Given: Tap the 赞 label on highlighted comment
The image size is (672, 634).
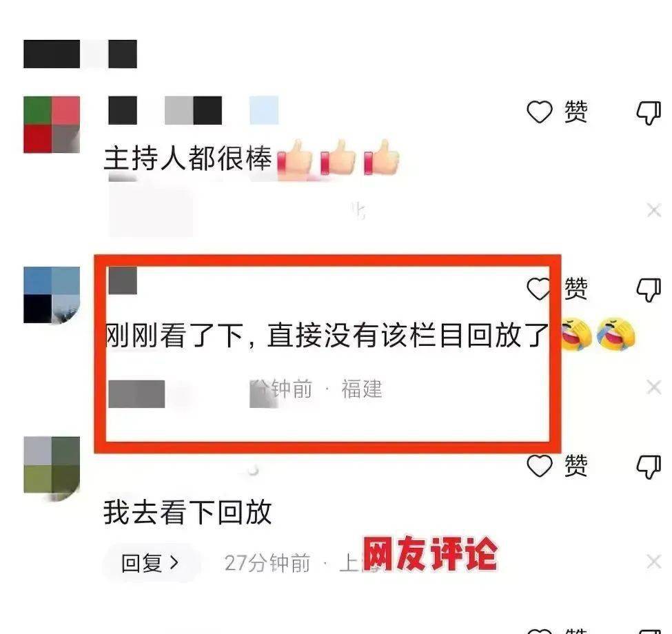Looking at the screenshot, I should pyautogui.click(x=576, y=288).
